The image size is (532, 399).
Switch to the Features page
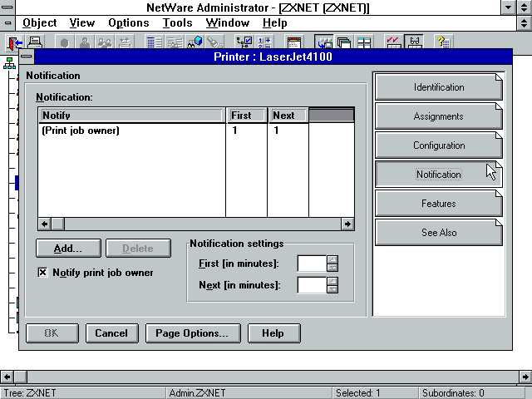(x=439, y=204)
